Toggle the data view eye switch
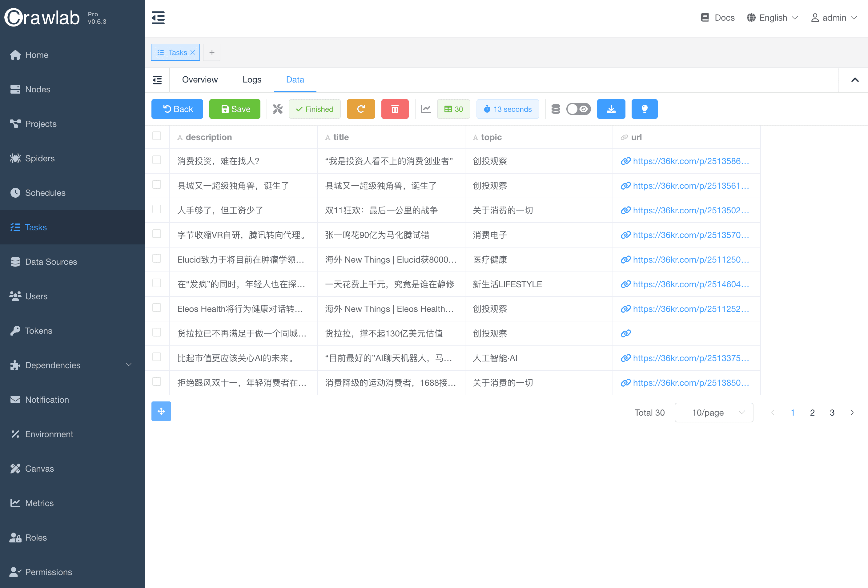Screen dimensions: 868x588 (578, 109)
